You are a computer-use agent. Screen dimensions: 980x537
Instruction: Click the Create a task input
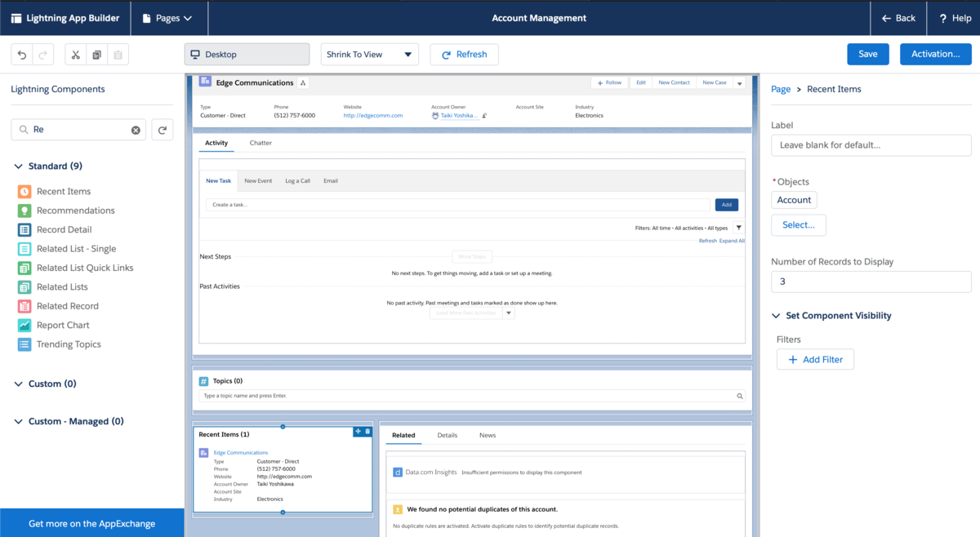[x=458, y=205]
